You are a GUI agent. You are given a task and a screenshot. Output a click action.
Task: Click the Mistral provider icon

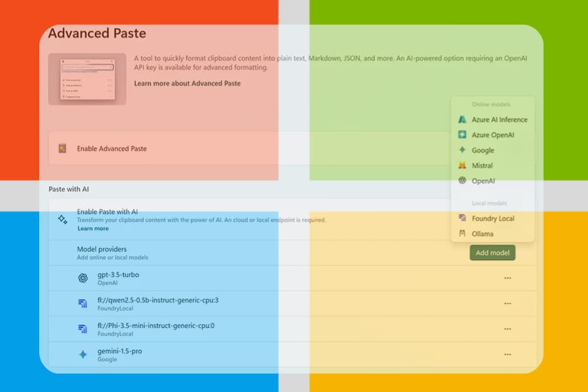coord(462,165)
